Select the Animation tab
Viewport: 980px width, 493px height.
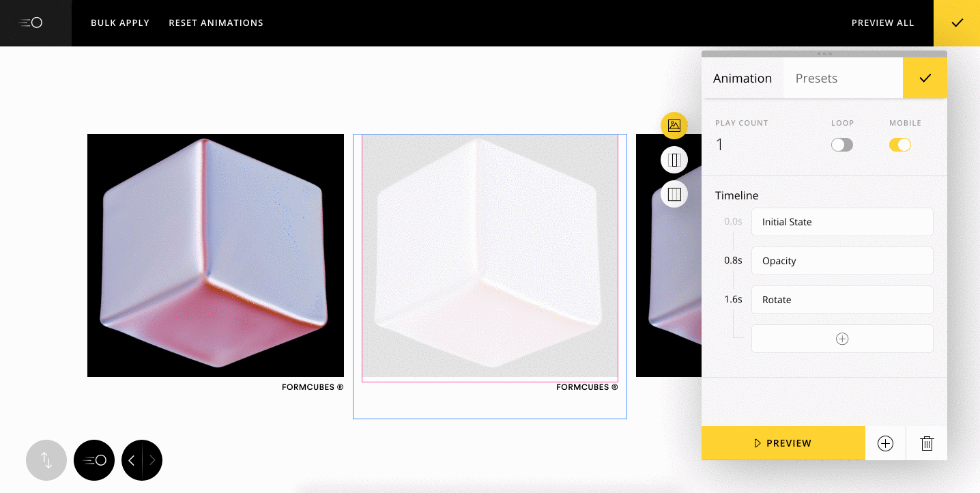pos(743,78)
